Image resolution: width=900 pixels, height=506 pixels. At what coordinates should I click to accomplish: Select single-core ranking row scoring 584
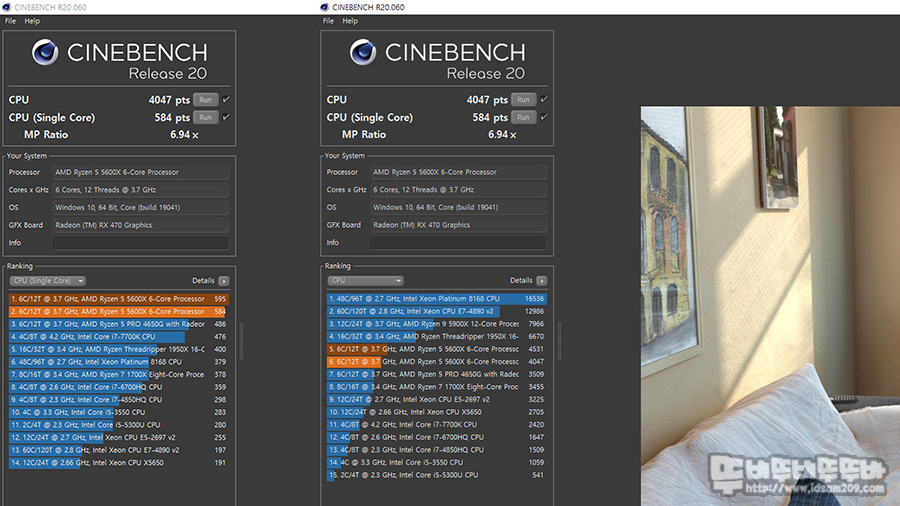click(x=118, y=312)
